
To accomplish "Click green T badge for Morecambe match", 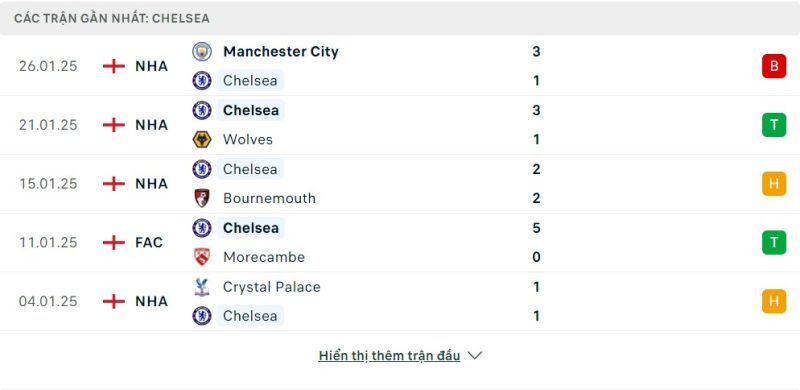I will 774,242.
